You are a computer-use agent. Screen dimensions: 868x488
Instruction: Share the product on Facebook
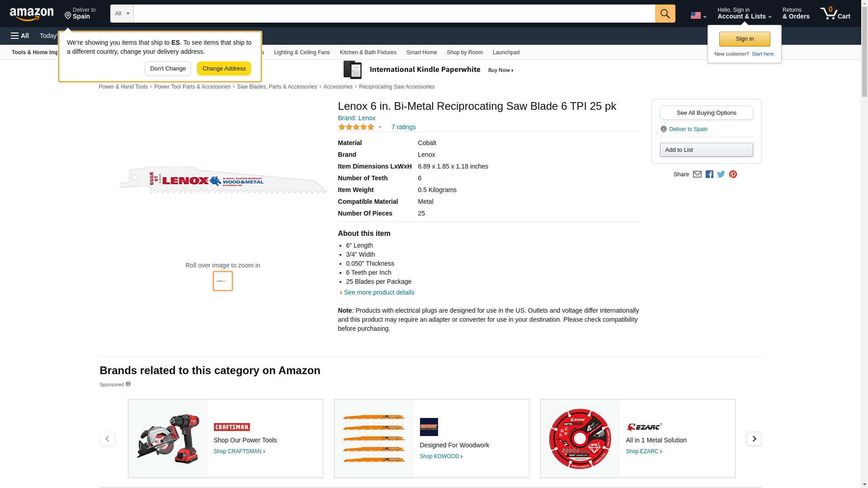pyautogui.click(x=709, y=174)
